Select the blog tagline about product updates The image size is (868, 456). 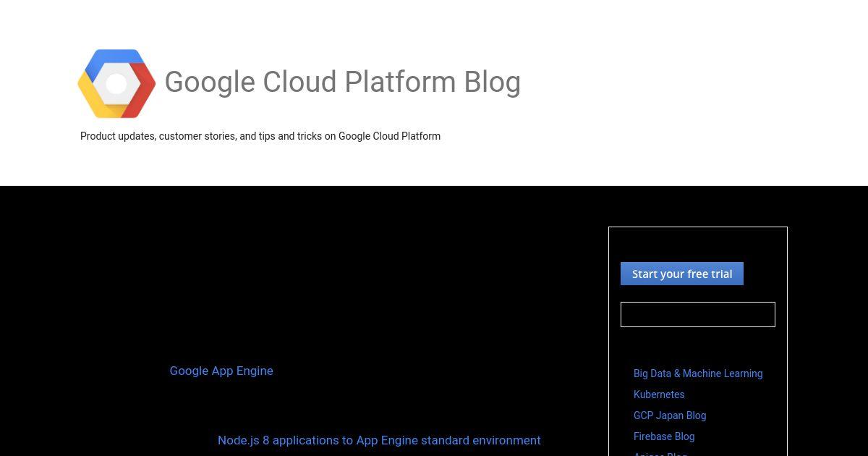click(x=260, y=136)
